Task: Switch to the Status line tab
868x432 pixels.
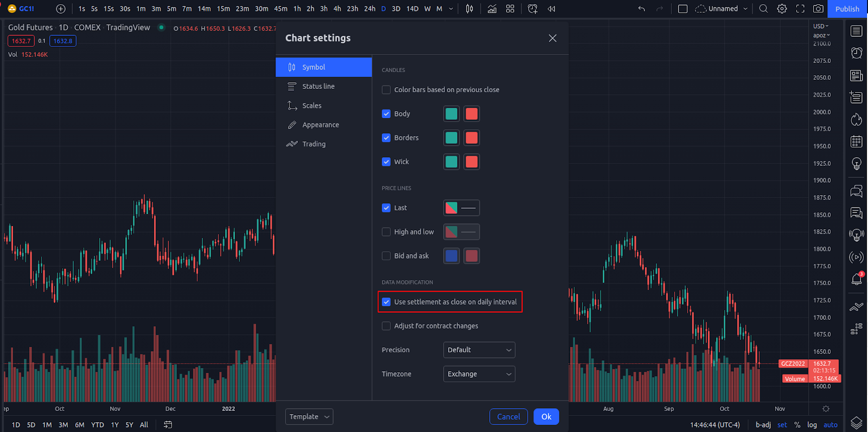Action: [x=318, y=87]
